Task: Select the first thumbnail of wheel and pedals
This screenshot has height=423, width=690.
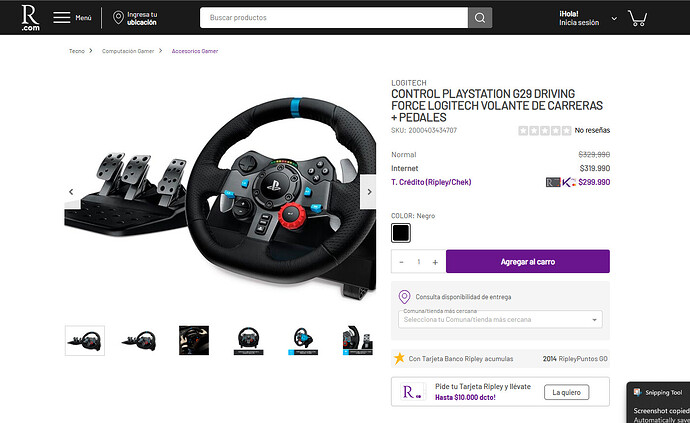Action: (x=85, y=341)
